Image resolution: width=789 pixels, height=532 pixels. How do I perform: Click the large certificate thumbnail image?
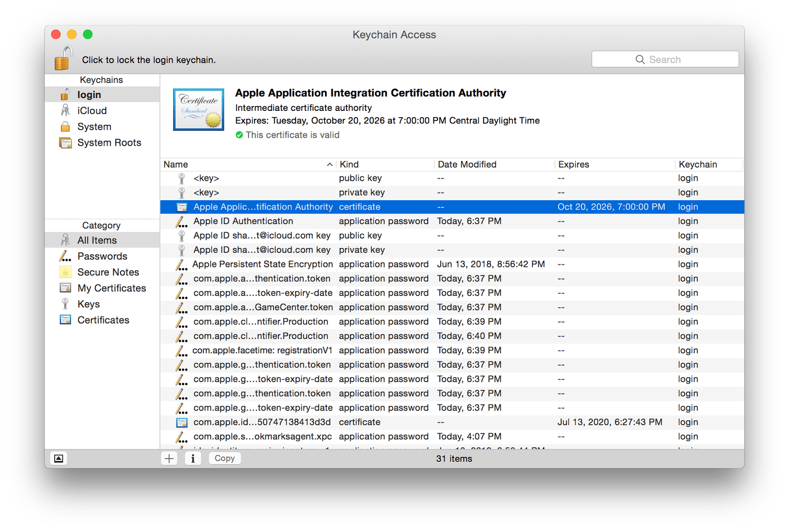coord(199,109)
